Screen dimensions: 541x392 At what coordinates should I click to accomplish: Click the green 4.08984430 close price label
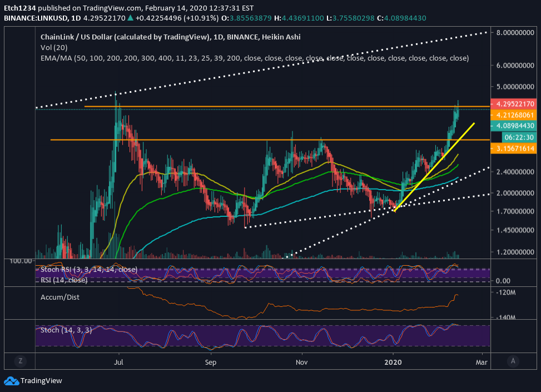[x=513, y=126]
